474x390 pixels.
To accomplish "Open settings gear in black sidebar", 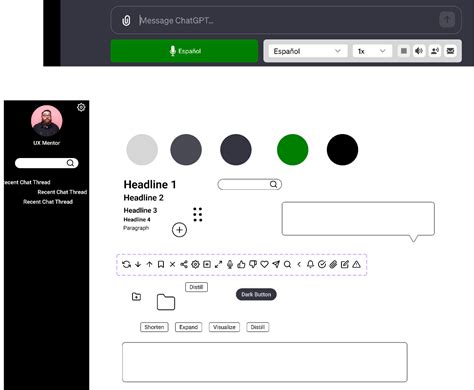I will point(81,107).
